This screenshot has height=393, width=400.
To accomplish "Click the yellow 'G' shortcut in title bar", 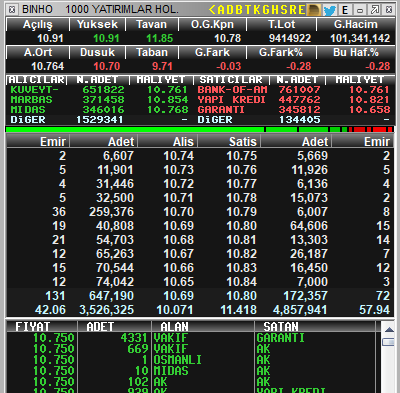I will click(x=265, y=10).
